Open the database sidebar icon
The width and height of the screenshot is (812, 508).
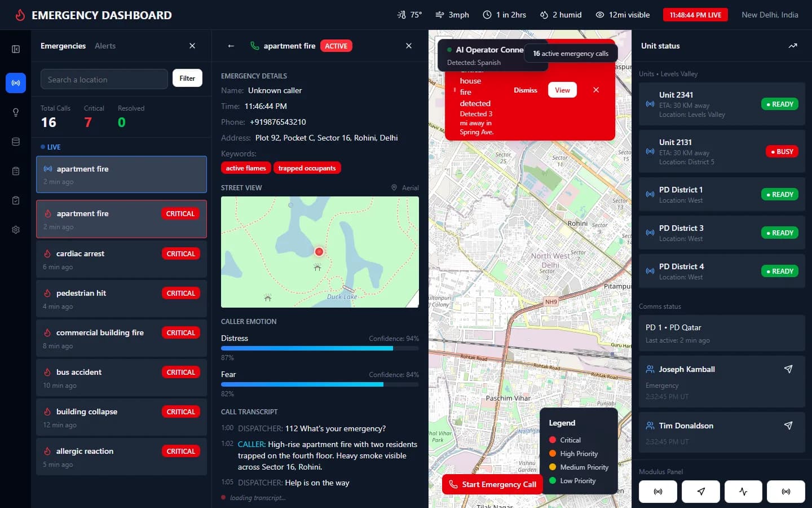point(16,142)
